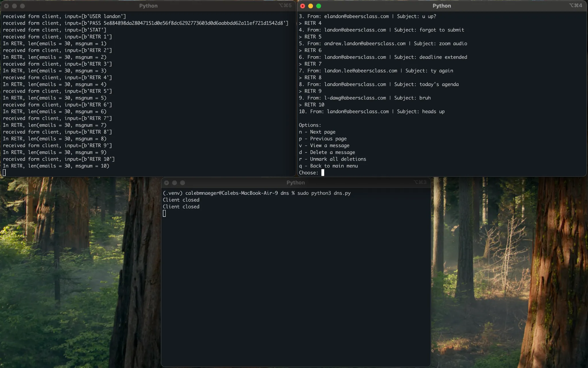This screenshot has height=368, width=588.
Task: Click the cursor in server log terminal
Action: (x=4, y=172)
